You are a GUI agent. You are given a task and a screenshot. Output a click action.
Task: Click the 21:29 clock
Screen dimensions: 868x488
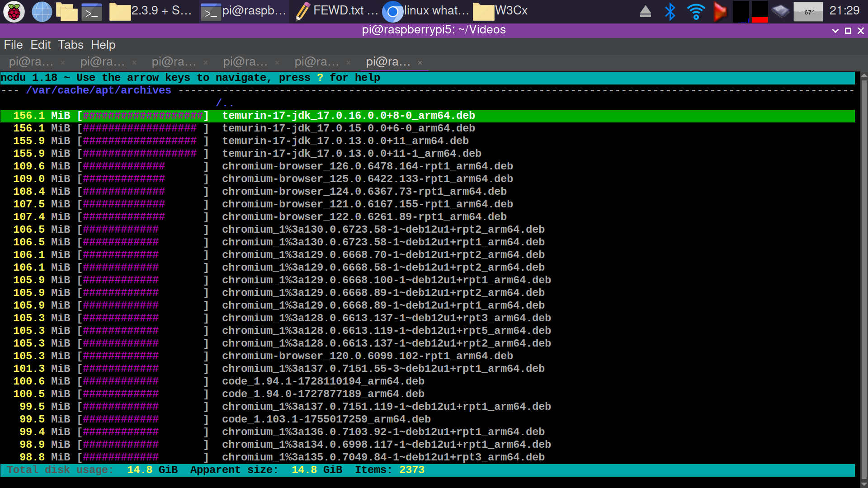pyautogui.click(x=844, y=11)
